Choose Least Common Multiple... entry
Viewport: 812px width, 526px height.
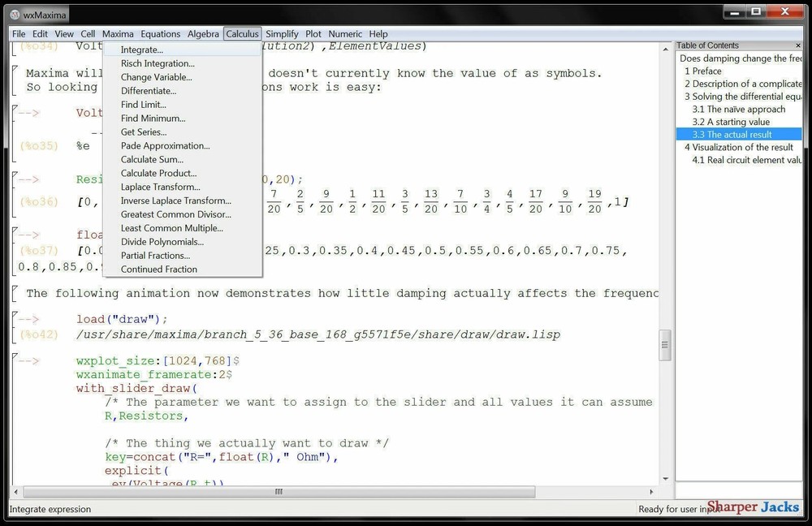(182, 228)
